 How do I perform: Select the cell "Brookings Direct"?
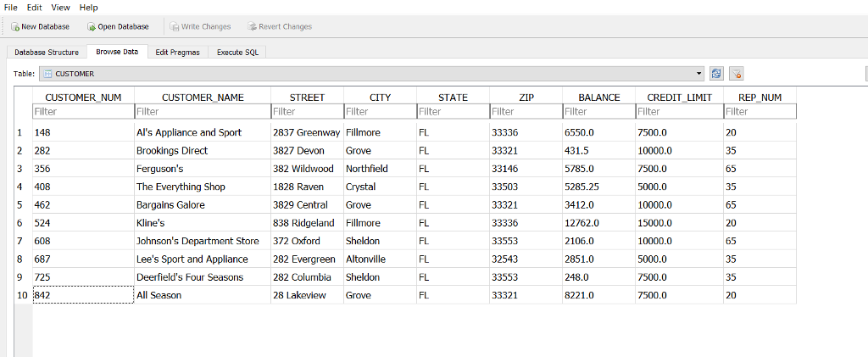[203, 151]
